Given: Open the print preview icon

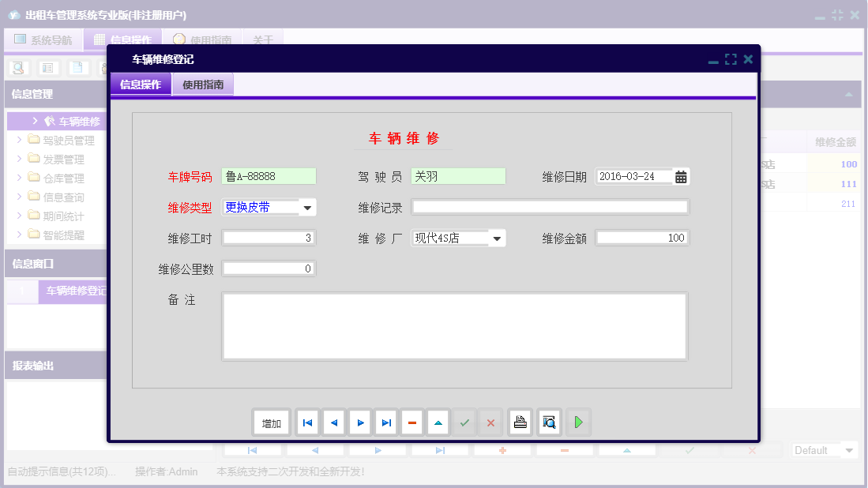Looking at the screenshot, I should click(x=547, y=422).
